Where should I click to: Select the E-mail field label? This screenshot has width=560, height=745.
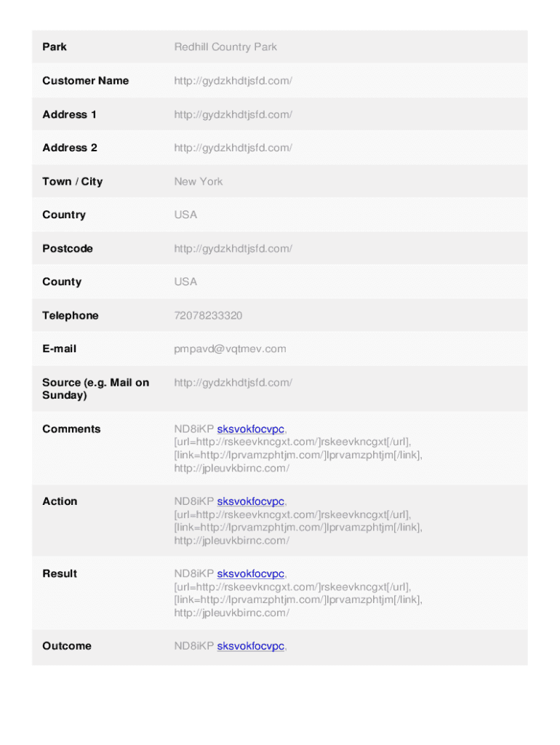[x=60, y=349]
